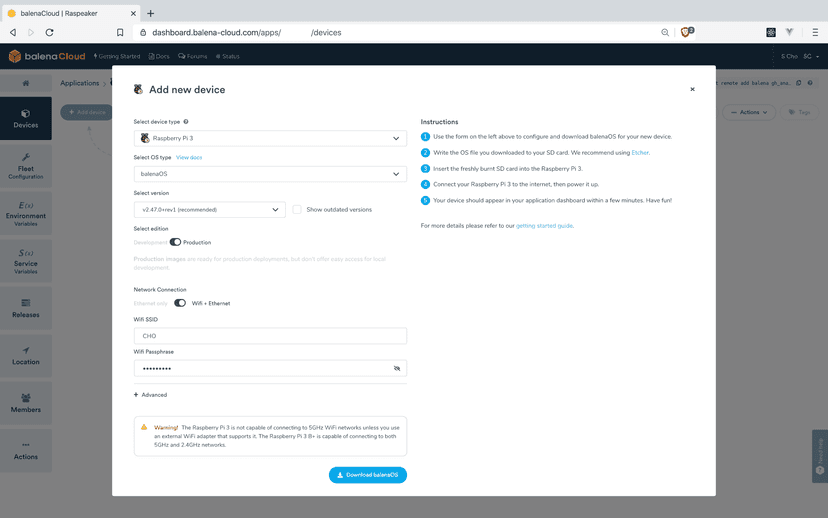Screen dimensions: 828x518
Task: Expand the Advanced section
Action: pyautogui.click(x=151, y=395)
